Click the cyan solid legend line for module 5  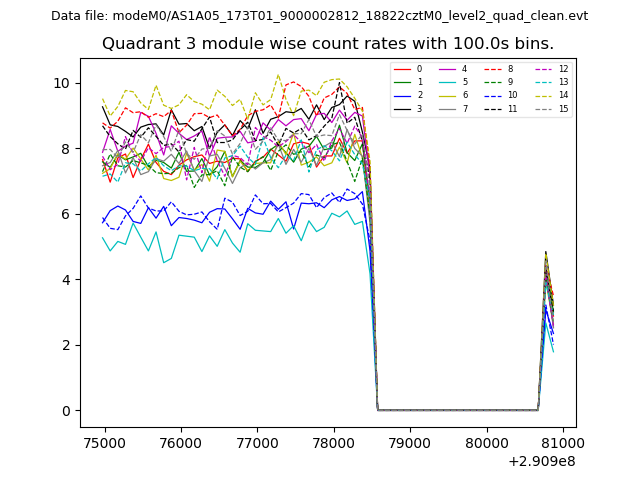pos(447,82)
